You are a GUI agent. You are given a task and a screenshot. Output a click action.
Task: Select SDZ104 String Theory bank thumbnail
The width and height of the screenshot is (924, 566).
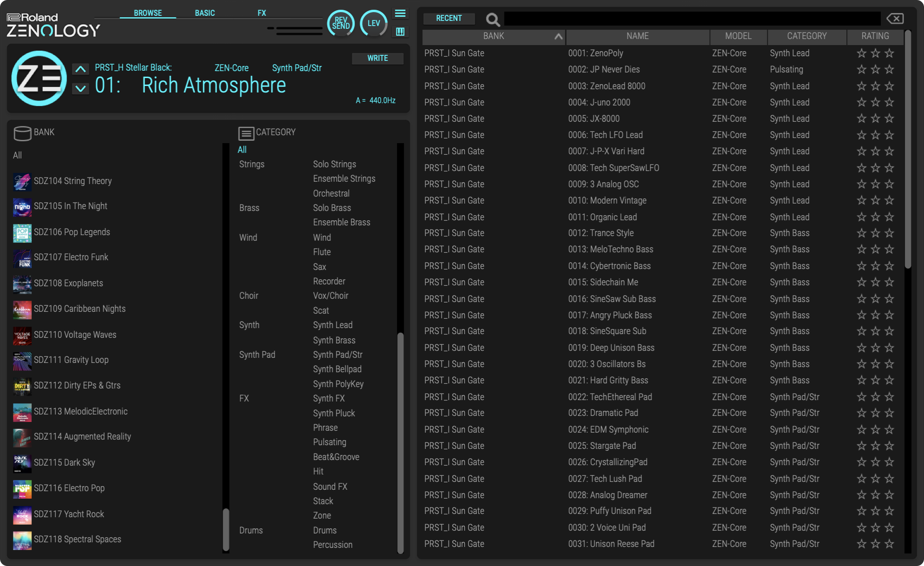coord(22,182)
